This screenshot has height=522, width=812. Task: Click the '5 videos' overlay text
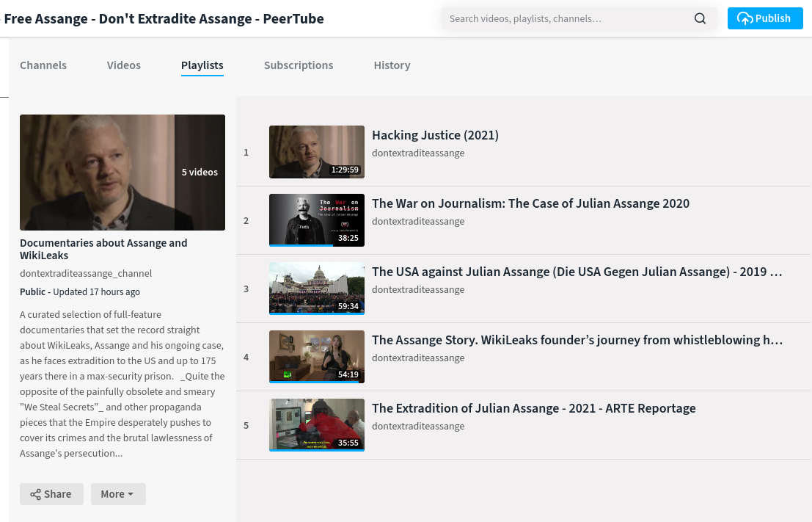(x=200, y=172)
